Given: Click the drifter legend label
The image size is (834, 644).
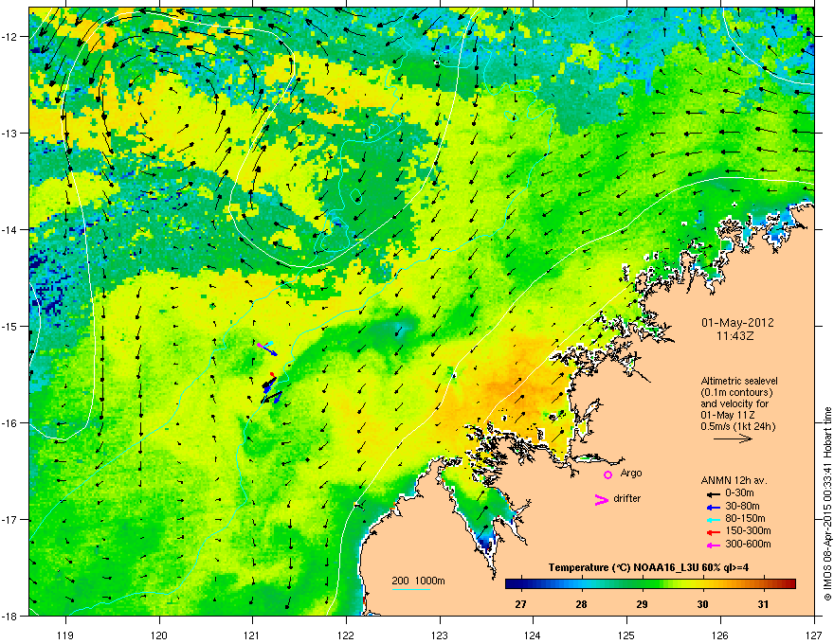Looking at the screenshot, I should pyautogui.click(x=627, y=498).
